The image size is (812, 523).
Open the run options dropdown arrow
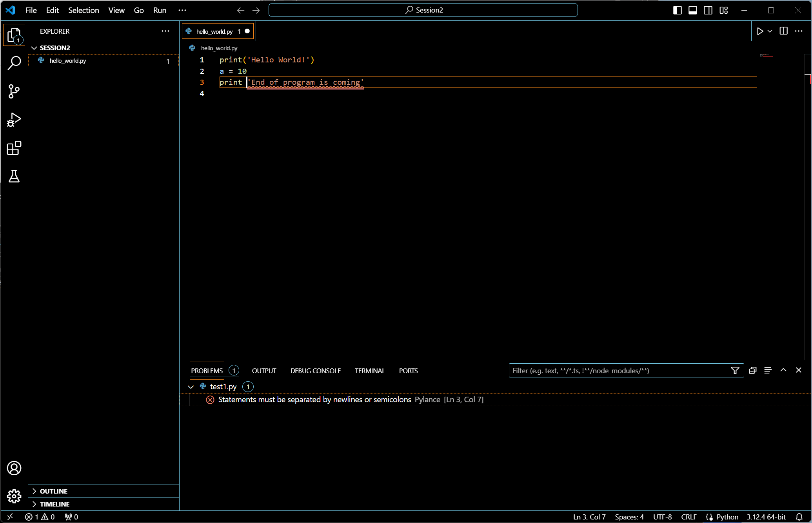770,31
